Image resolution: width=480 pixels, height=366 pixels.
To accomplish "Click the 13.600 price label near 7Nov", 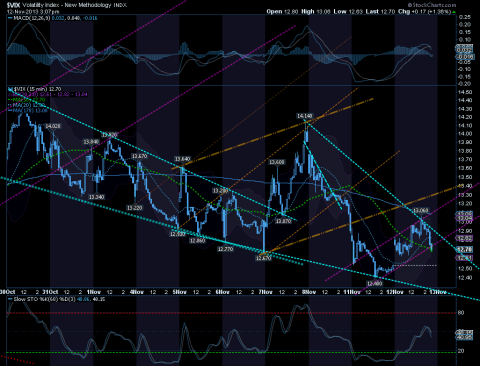I will pyautogui.click(x=277, y=162).
